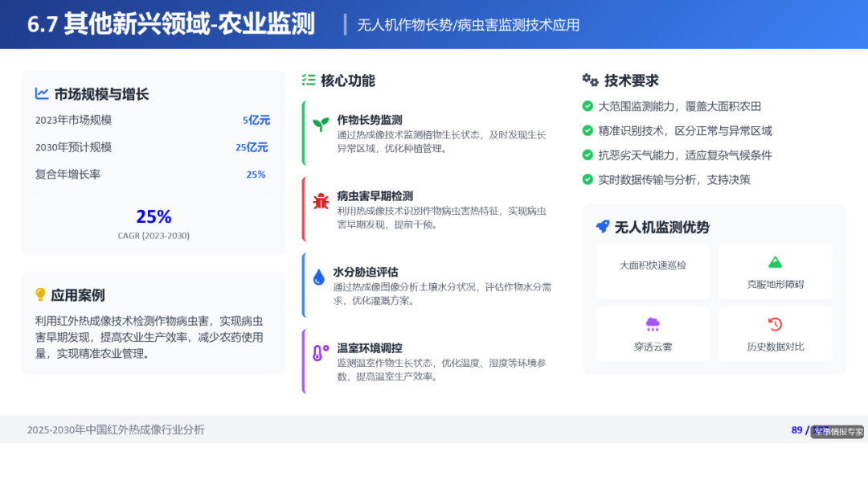Select the drone icon next to 无人机监测优势

602,227
